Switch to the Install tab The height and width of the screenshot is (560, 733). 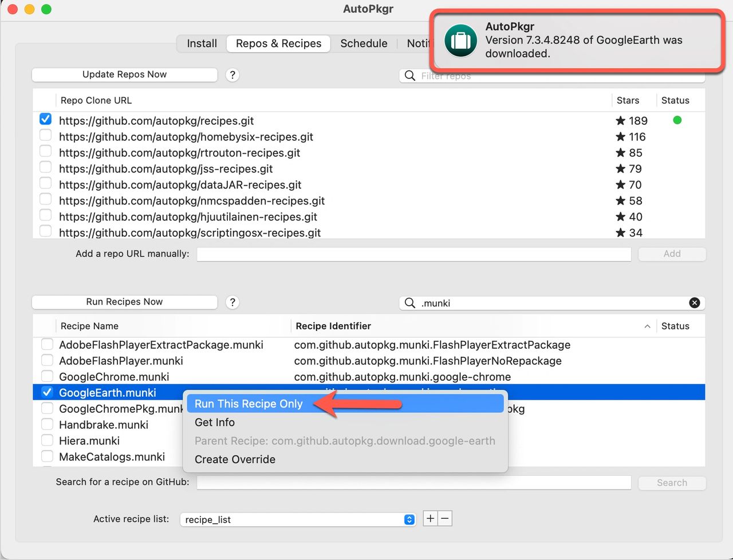click(x=202, y=44)
